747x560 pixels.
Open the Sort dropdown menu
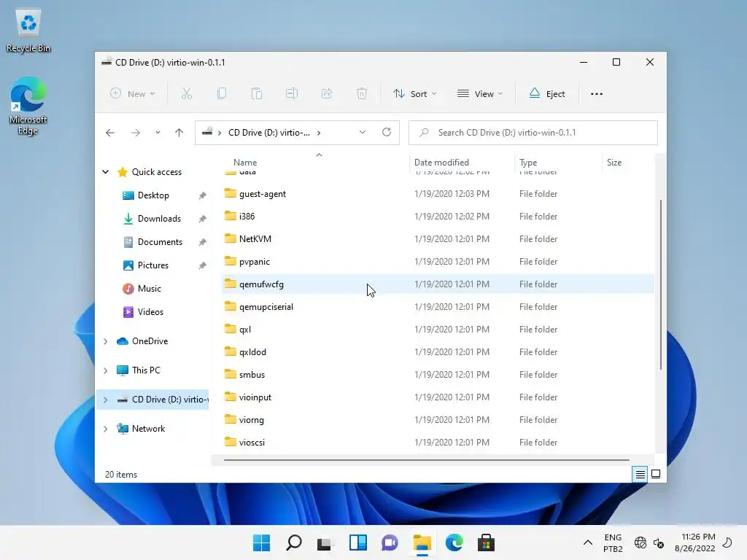coord(414,94)
